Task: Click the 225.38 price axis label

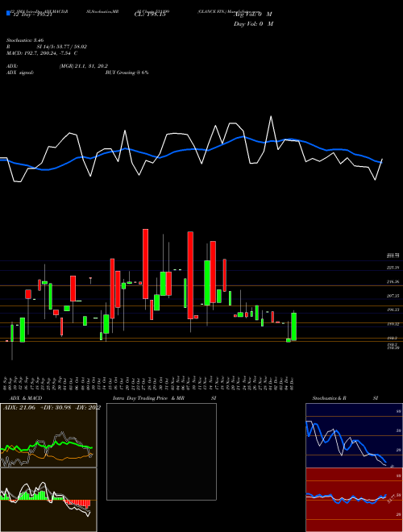Action: (393, 268)
